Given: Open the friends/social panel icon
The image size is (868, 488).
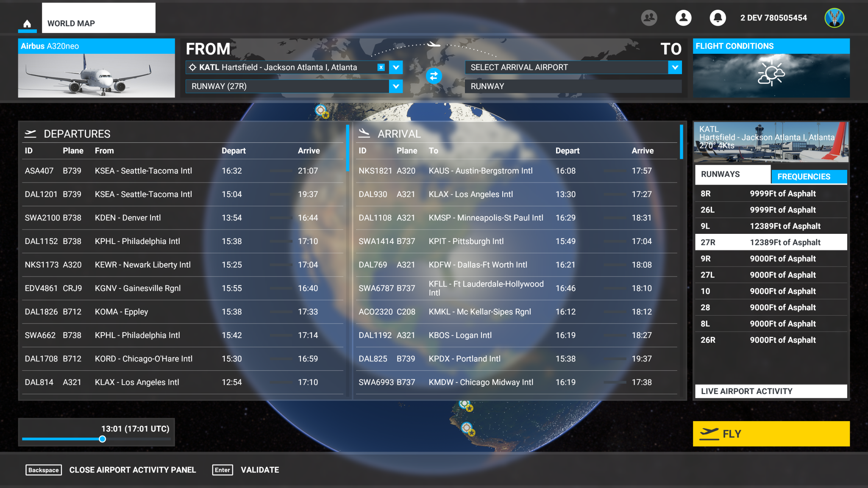Looking at the screenshot, I should pyautogui.click(x=649, y=18).
